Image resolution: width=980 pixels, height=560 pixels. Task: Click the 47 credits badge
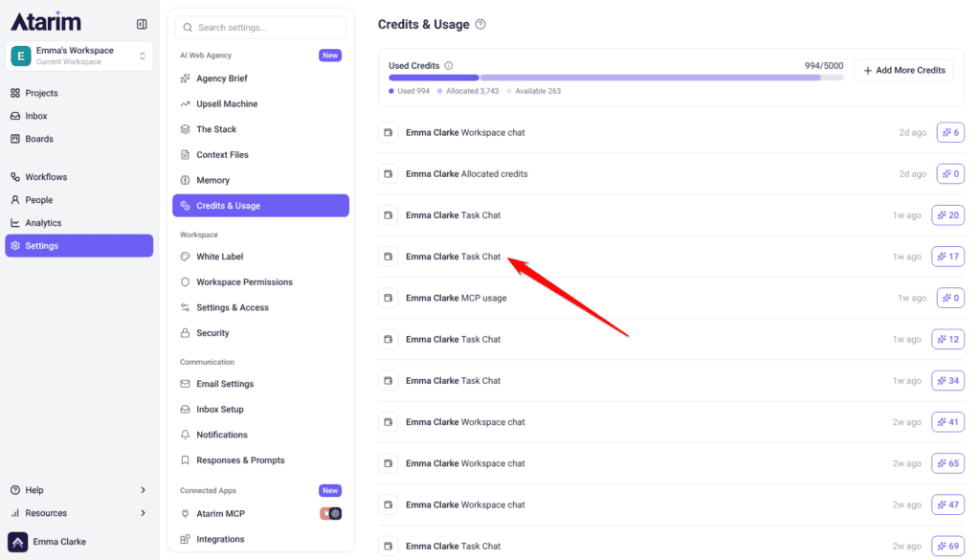947,505
